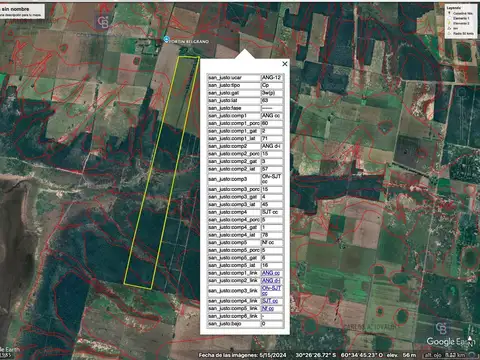Screen dimensions: 480x360
Task: Click the placemark pin icon in the legend
Action: [449, 13]
